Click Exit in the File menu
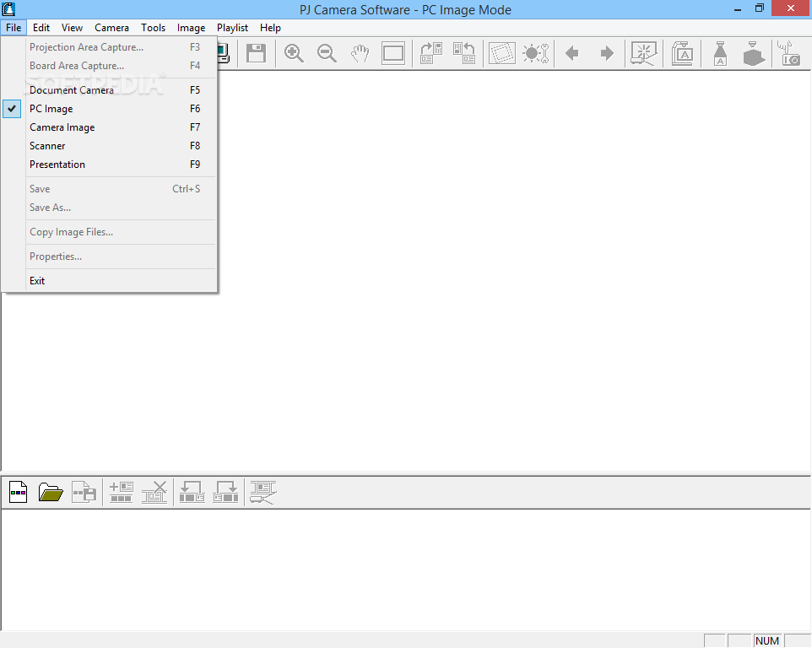The height and width of the screenshot is (648, 812). pyautogui.click(x=109, y=281)
